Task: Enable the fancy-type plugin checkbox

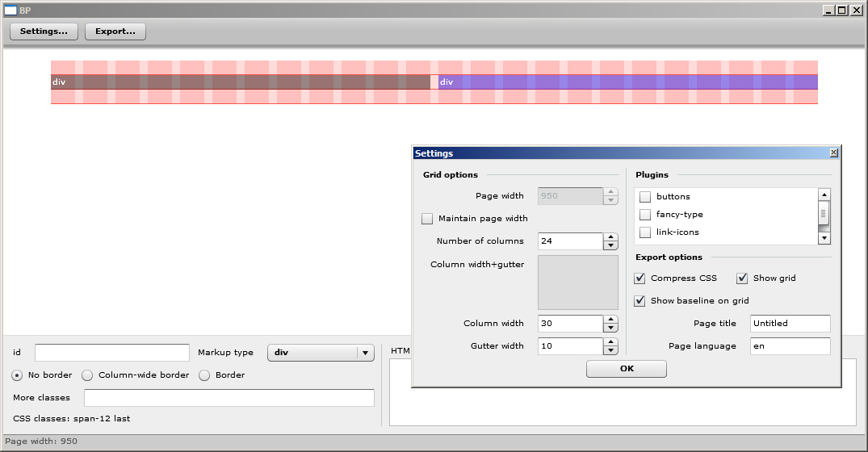Action: pos(645,215)
